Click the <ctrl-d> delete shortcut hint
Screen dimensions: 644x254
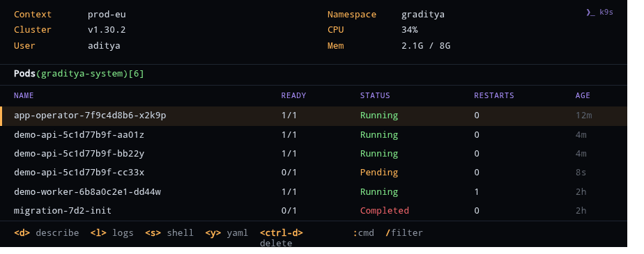click(282, 238)
